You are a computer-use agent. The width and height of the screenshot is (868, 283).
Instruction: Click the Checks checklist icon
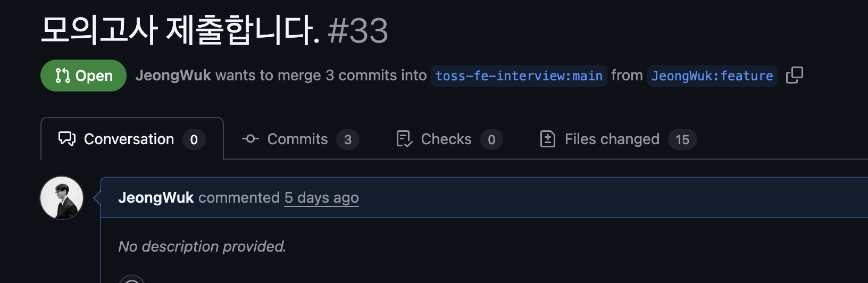tap(405, 139)
